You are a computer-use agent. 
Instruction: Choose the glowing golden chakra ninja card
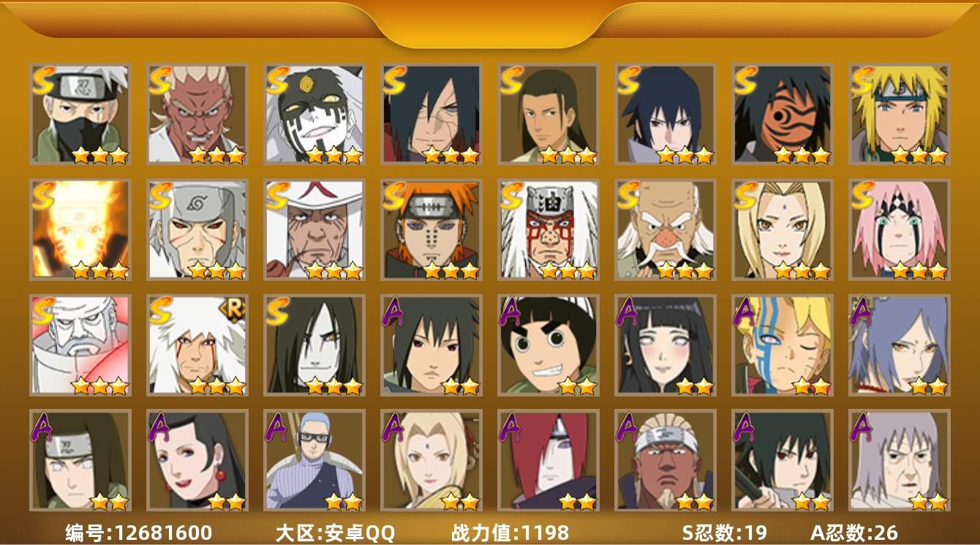(x=80, y=230)
